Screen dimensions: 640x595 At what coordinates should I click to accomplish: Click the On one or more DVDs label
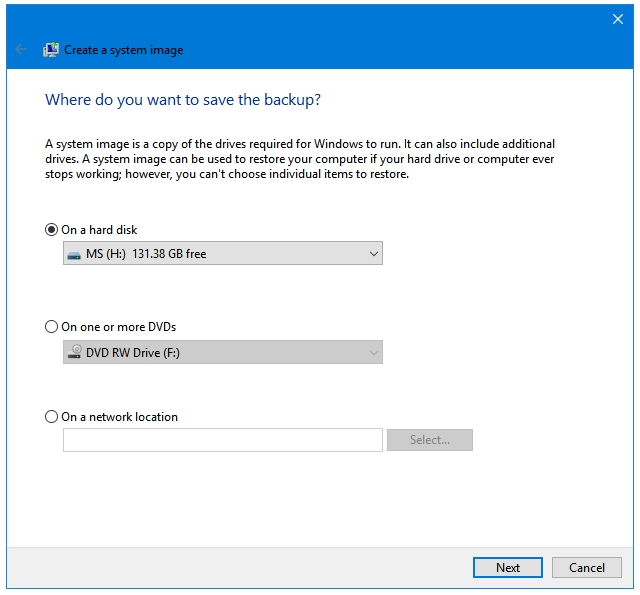pos(118,327)
